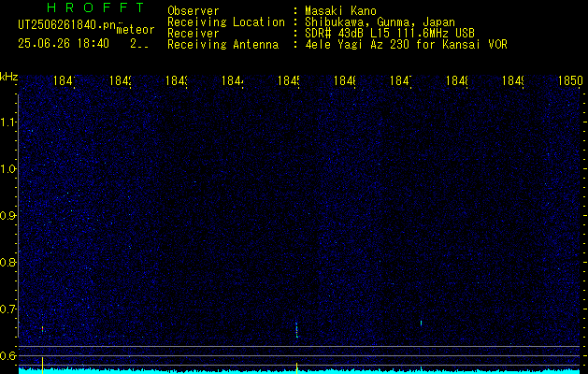Screen dimensions: 588x374
Task: Select the filename UT2506261840.pn
Action: click(x=66, y=25)
